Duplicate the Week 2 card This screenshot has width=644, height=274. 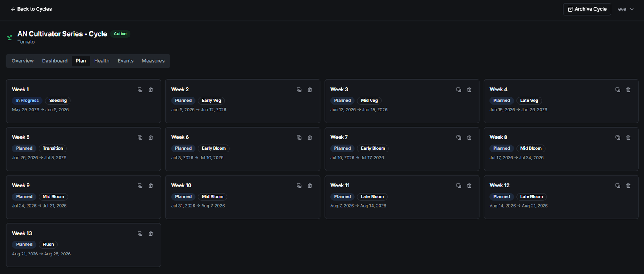[x=299, y=90]
